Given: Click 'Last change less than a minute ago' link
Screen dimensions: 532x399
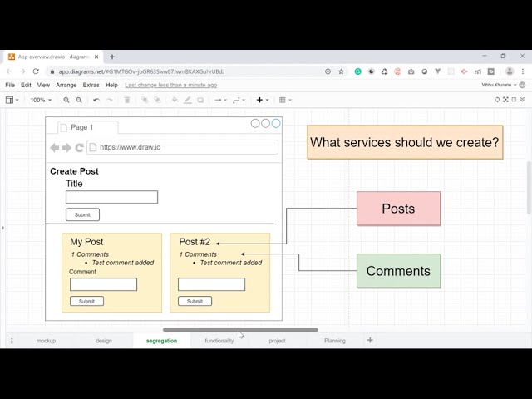Looking at the screenshot, I should point(171,85).
